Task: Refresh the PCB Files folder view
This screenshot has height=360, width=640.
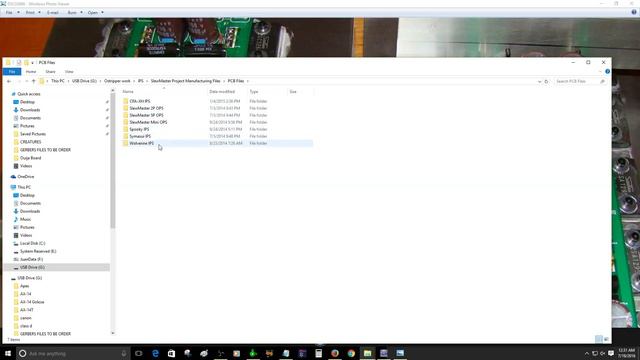Action: coord(546,81)
